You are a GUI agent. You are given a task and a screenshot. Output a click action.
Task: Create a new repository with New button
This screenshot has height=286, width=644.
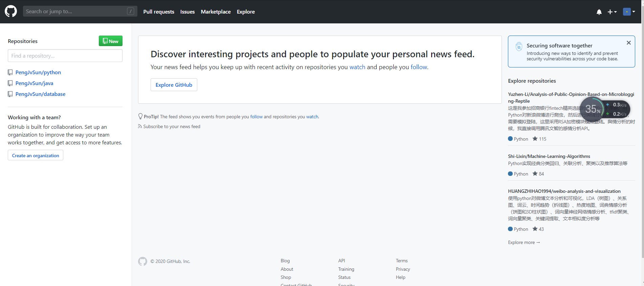[x=111, y=41]
